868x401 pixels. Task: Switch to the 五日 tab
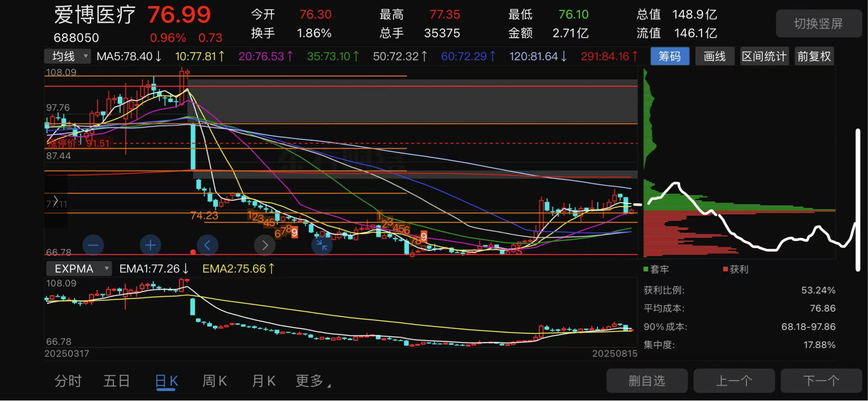pyautogui.click(x=117, y=381)
